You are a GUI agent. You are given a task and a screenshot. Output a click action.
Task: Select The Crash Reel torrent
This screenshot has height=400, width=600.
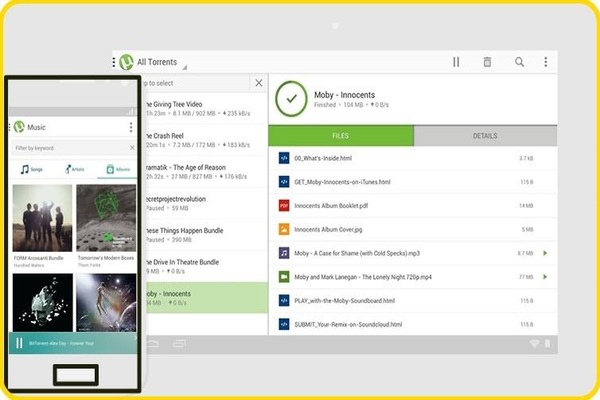pyautogui.click(x=205, y=140)
